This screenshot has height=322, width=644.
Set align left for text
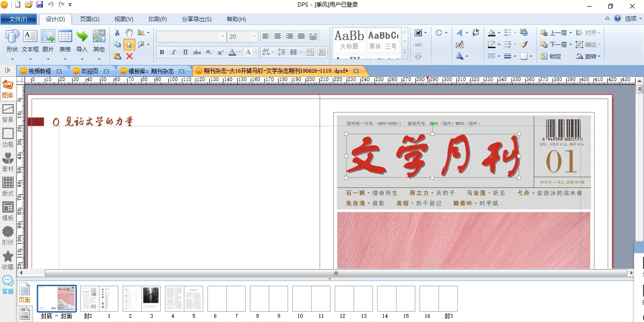(x=266, y=36)
